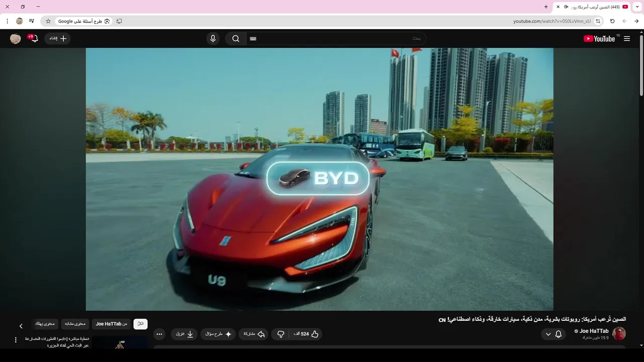Click the video title text
Viewport: 644px width, 362px height.
532,319
